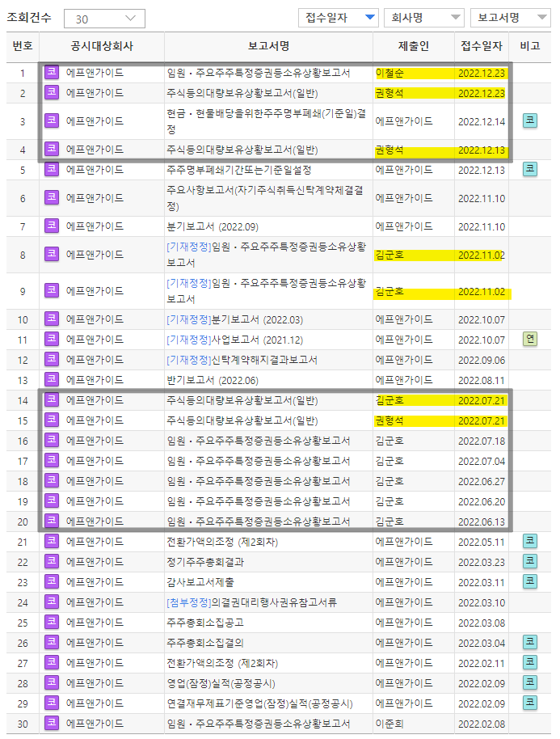The image size is (560, 739).
Task: Click the purple 코 market icon in row 3
Action: (52, 120)
